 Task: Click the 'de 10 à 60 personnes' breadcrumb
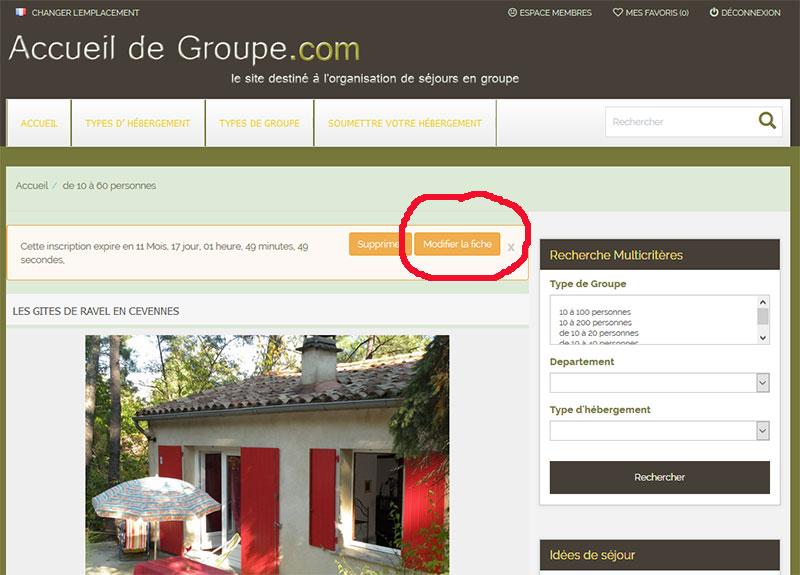109,186
